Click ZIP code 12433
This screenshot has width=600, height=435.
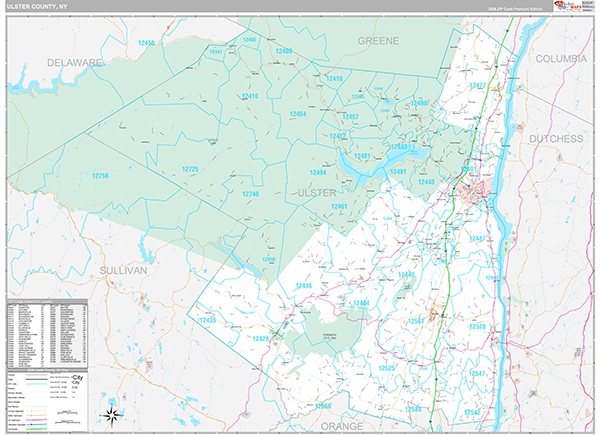pyautogui.click(x=399, y=147)
